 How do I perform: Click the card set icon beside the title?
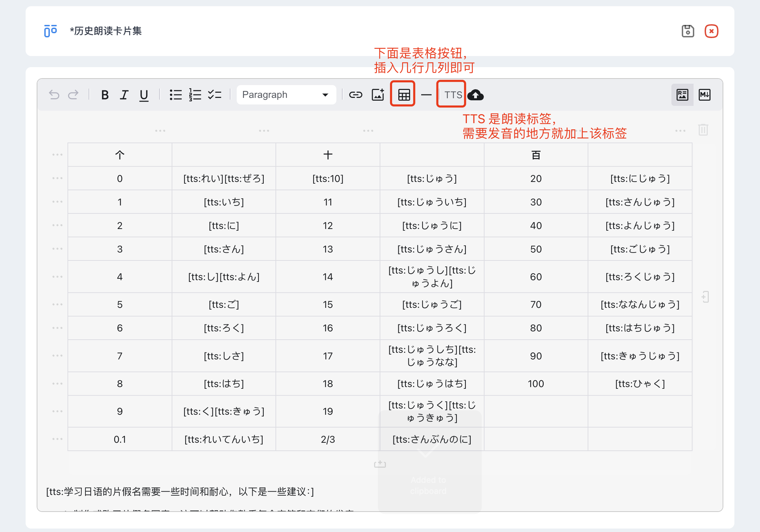coord(51,31)
